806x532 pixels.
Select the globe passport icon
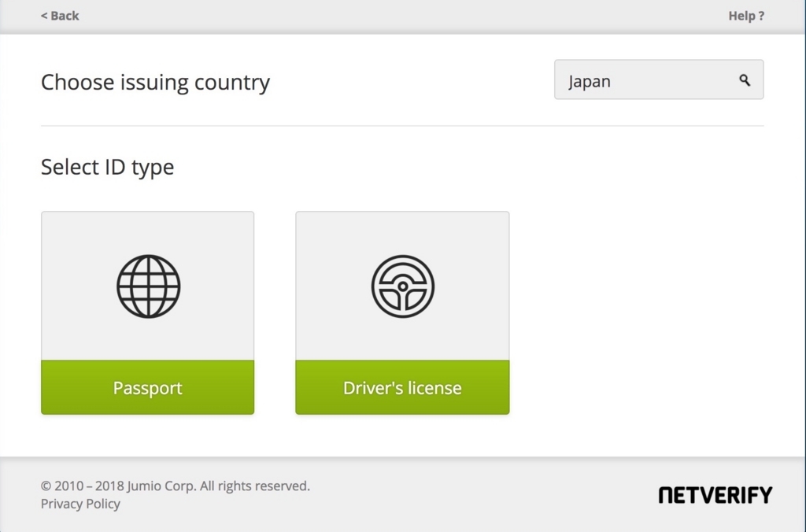point(148,286)
